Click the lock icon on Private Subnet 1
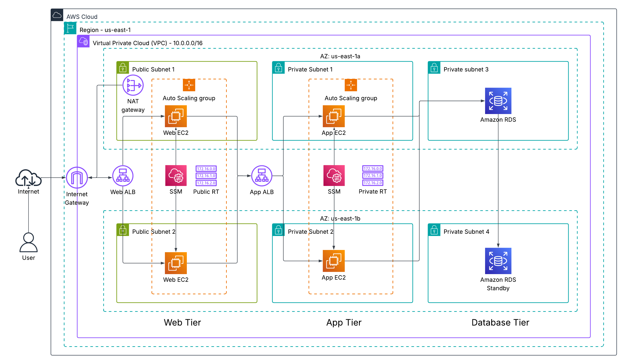This screenshot has width=641, height=364. click(278, 67)
